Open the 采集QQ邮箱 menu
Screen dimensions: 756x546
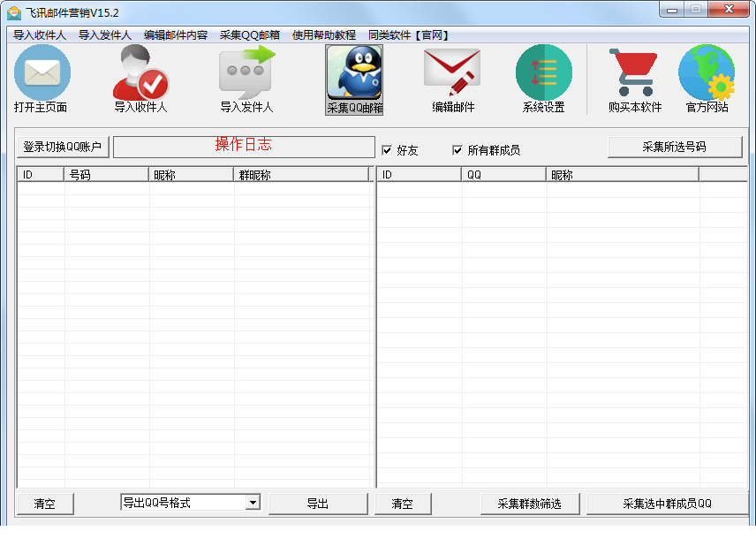[x=249, y=35]
